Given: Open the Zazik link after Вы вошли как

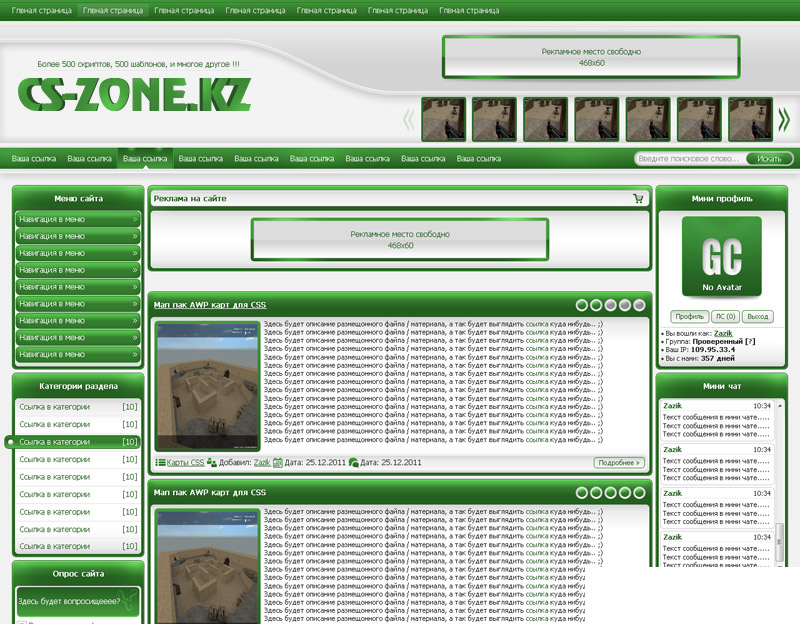Looking at the screenshot, I should point(723,333).
